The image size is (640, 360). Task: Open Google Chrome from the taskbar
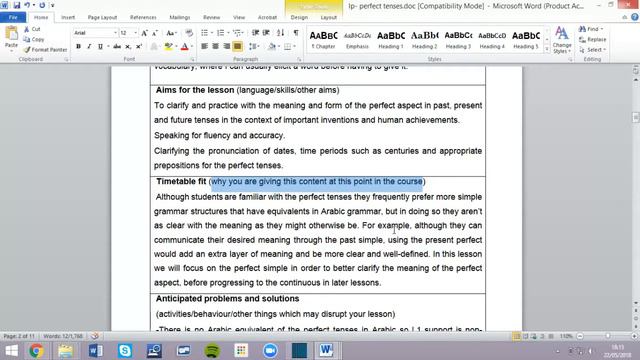(x=36, y=351)
